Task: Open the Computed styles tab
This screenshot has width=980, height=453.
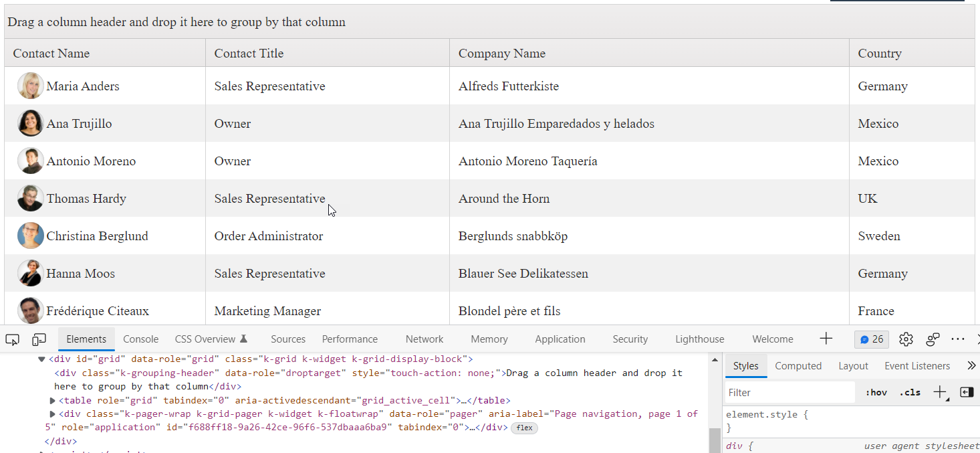Action: tap(798, 366)
